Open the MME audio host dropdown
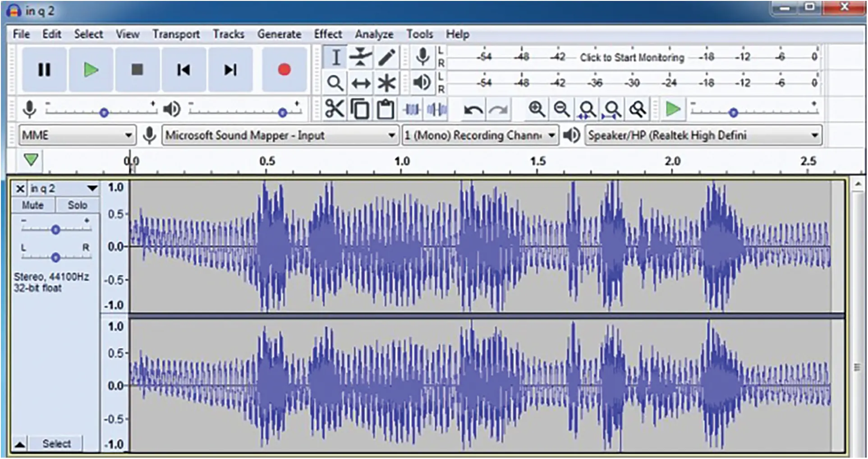The width and height of the screenshot is (868, 459). tap(77, 135)
